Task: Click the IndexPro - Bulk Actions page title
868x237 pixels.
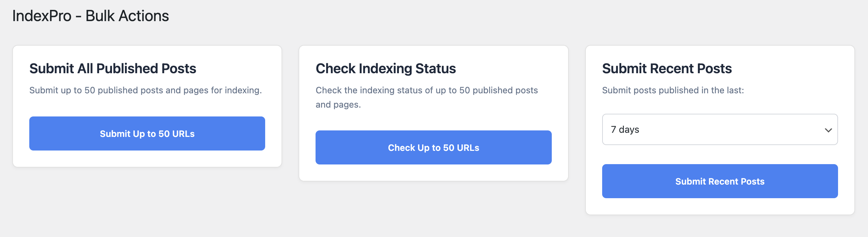Action: tap(91, 15)
